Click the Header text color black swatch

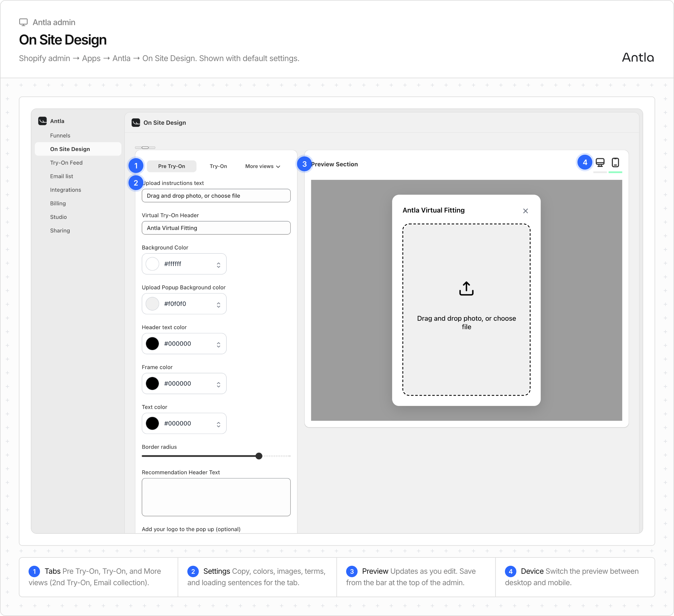click(153, 344)
